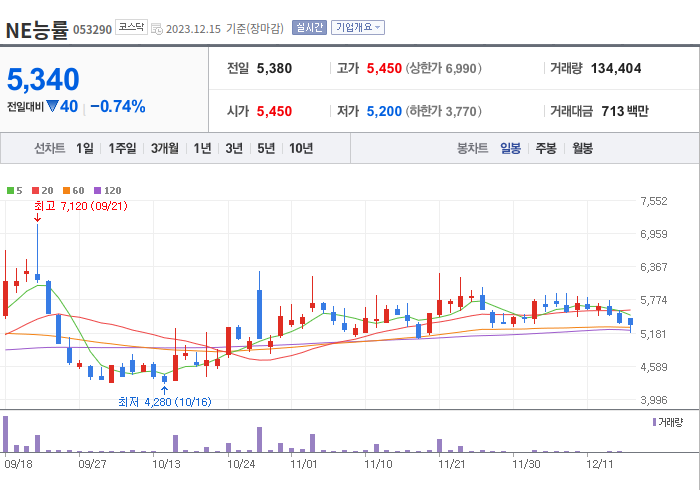The height and width of the screenshot is (490, 700).
Task: Switch to 월봉 monthly candle chart
Action: click(583, 148)
